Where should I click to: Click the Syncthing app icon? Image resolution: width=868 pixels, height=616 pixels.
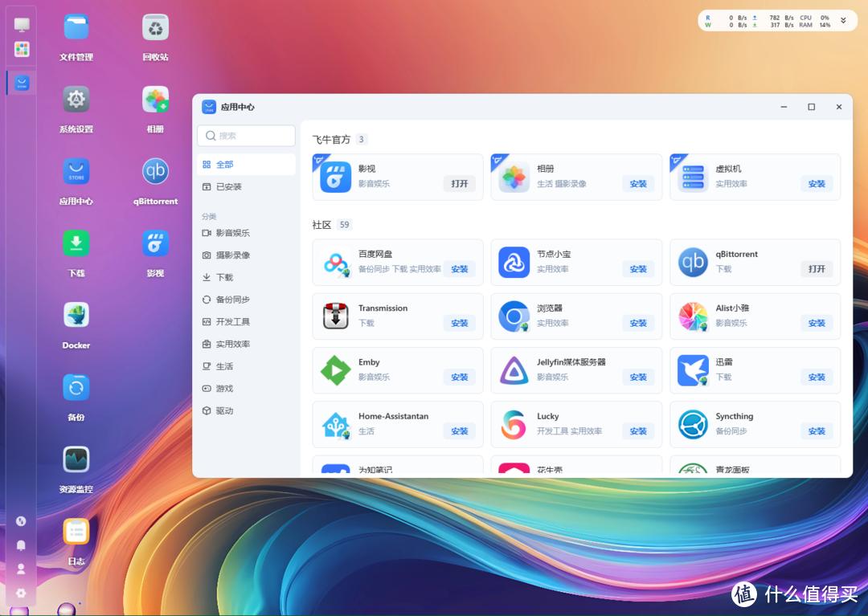coord(693,424)
